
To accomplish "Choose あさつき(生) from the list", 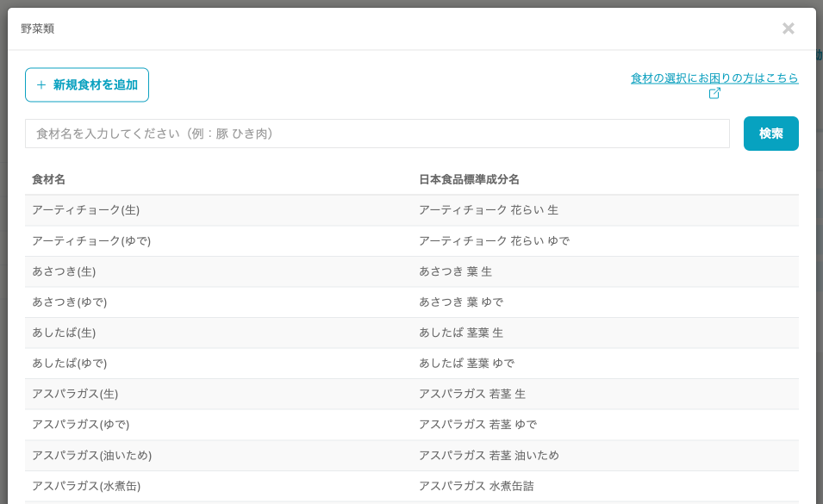I will [x=64, y=271].
